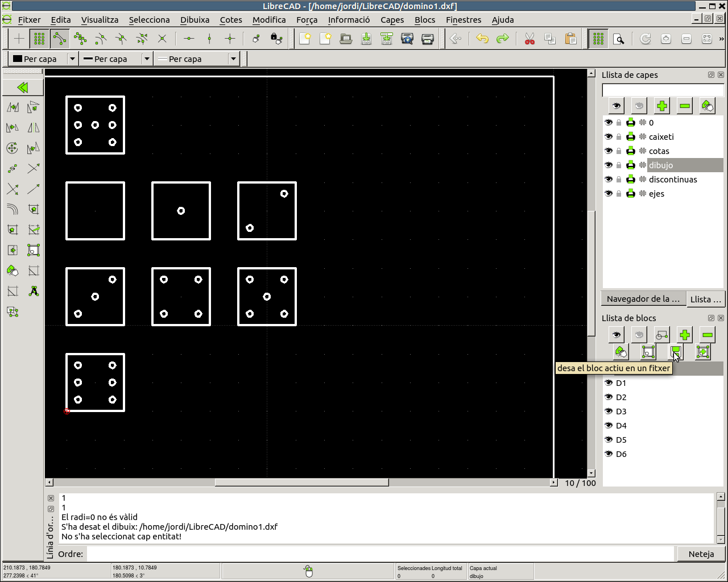Screen dimensions: 728x582
Task: Select the Move and Rotate tool
Action: tap(13, 148)
